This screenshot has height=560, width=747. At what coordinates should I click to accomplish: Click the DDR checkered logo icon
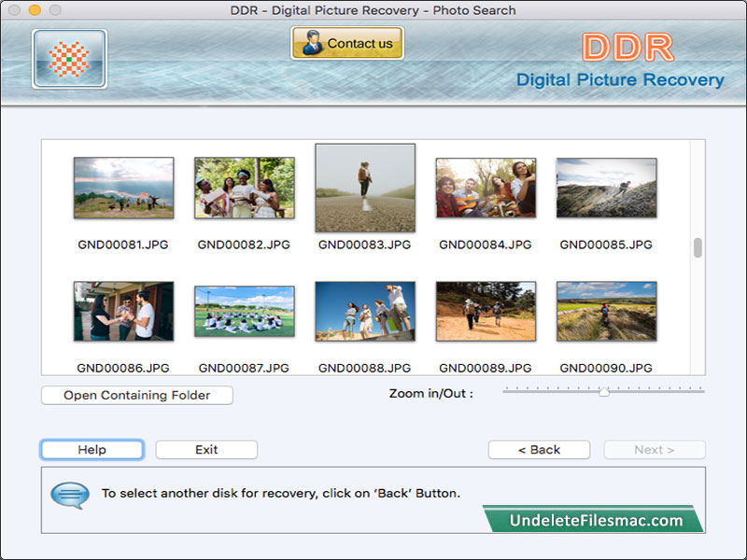(x=68, y=58)
